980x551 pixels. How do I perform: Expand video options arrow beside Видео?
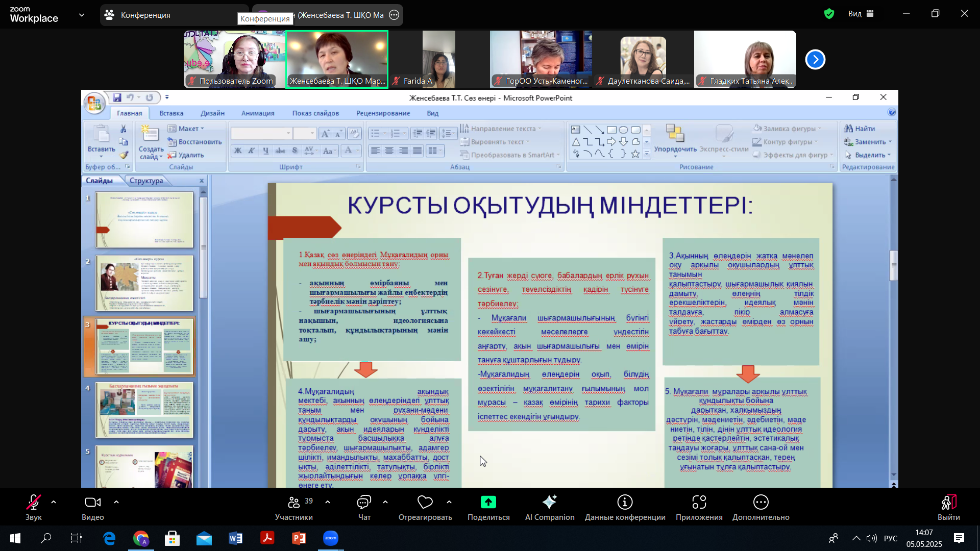pyautogui.click(x=116, y=502)
